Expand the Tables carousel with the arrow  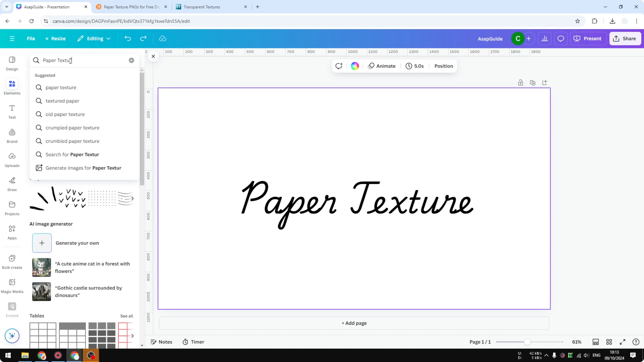[132, 336]
